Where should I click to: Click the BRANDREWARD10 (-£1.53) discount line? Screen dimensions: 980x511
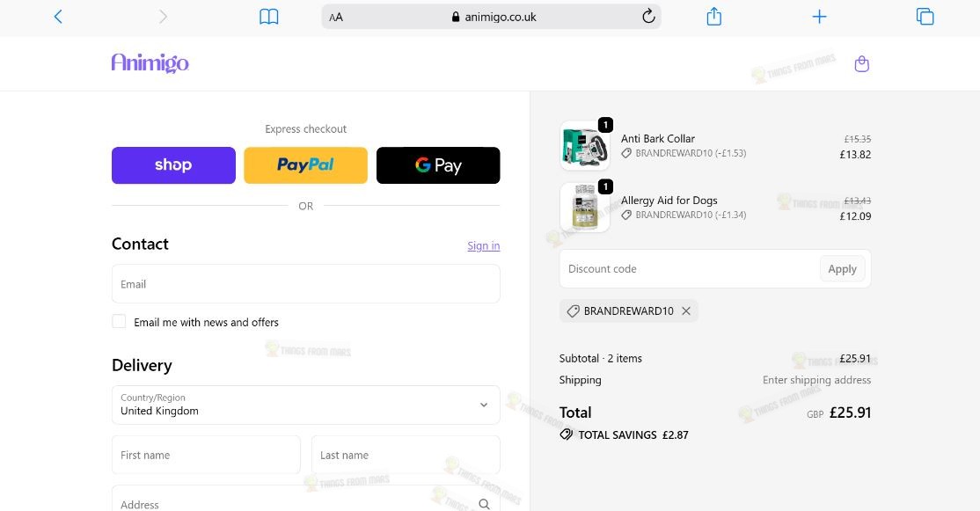point(684,153)
